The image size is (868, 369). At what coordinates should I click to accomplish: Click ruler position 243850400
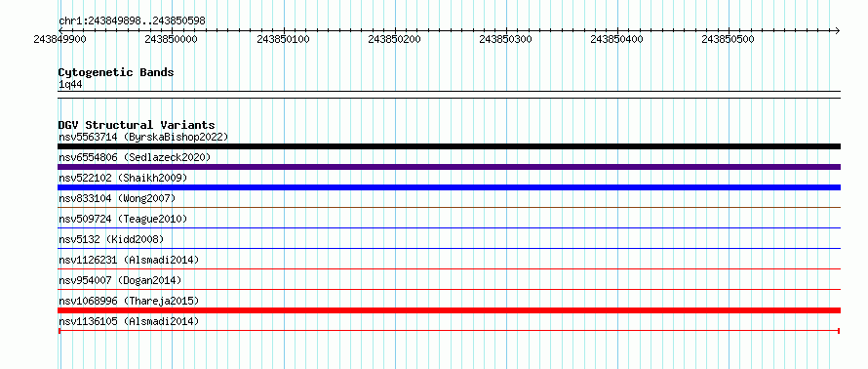(617, 40)
